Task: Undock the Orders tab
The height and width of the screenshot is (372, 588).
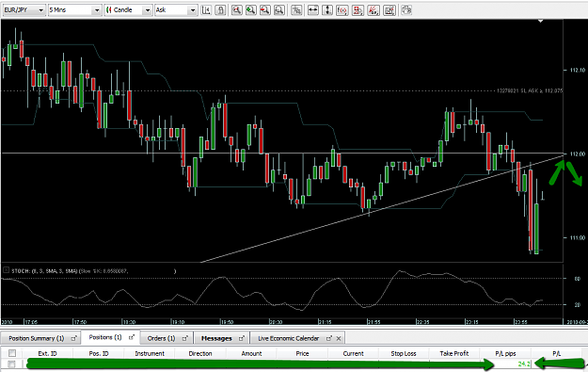Action: pos(185,338)
